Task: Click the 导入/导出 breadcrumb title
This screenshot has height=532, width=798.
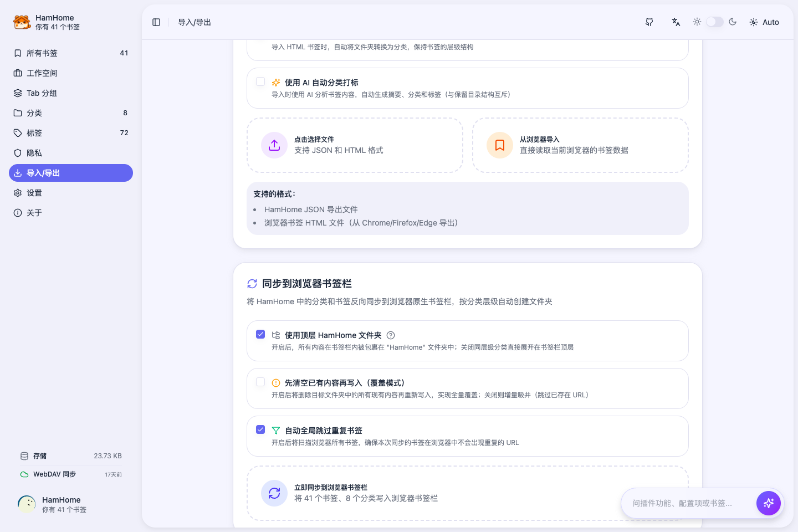Action: tap(195, 22)
